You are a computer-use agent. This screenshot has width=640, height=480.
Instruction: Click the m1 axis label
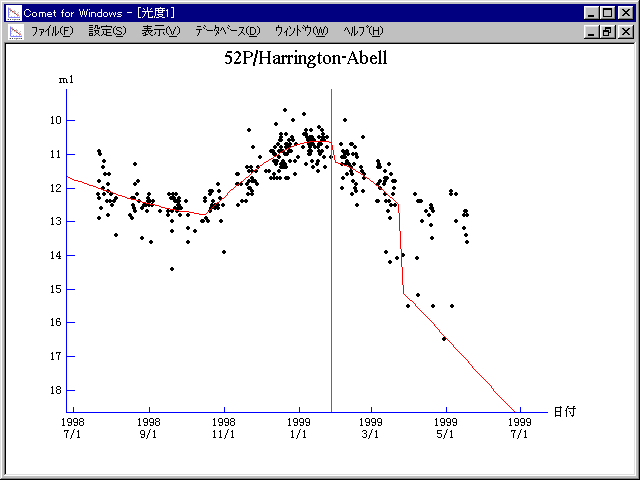click(67, 80)
